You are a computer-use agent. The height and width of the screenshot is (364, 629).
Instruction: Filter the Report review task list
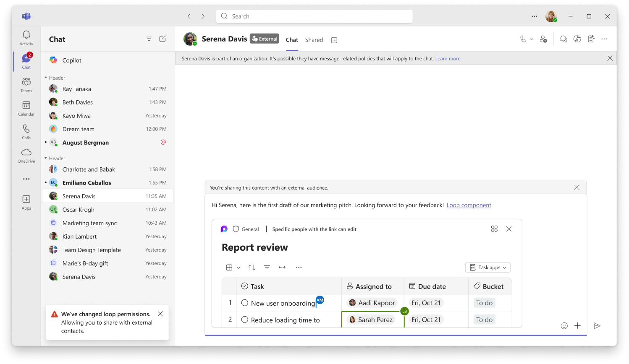(267, 267)
